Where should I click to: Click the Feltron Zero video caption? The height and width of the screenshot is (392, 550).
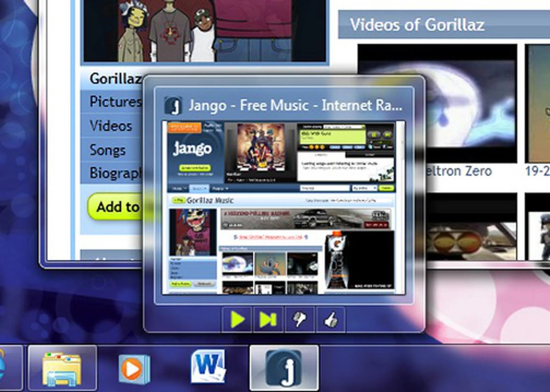(x=459, y=171)
